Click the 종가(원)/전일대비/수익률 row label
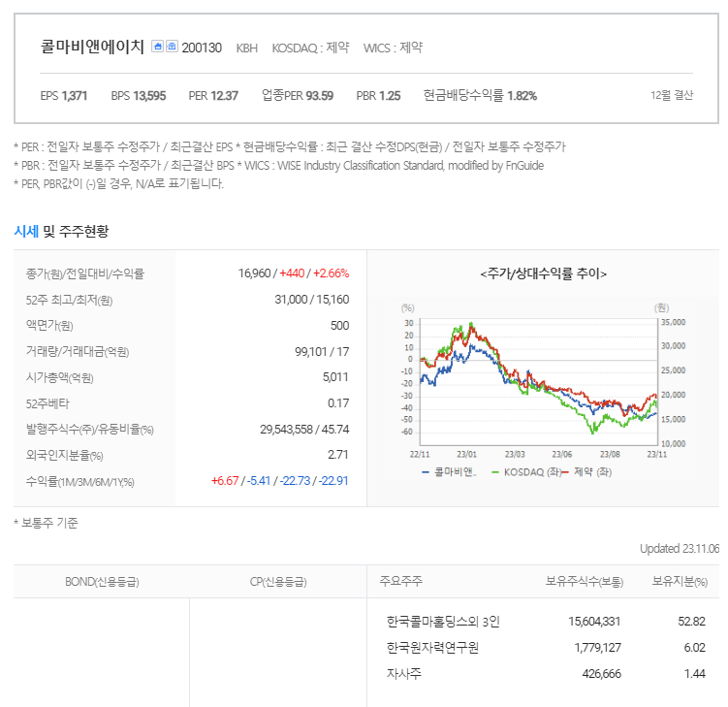 (85, 273)
